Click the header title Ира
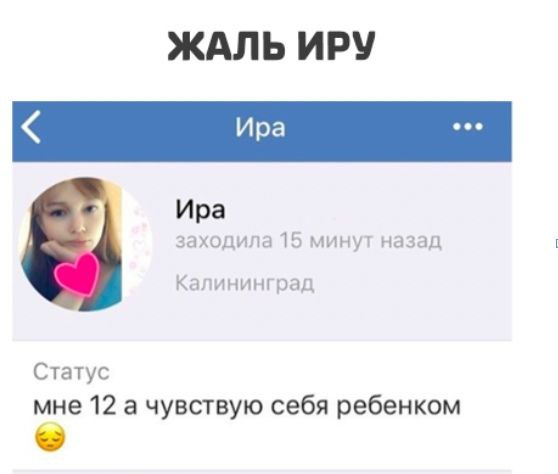 pyautogui.click(x=260, y=127)
